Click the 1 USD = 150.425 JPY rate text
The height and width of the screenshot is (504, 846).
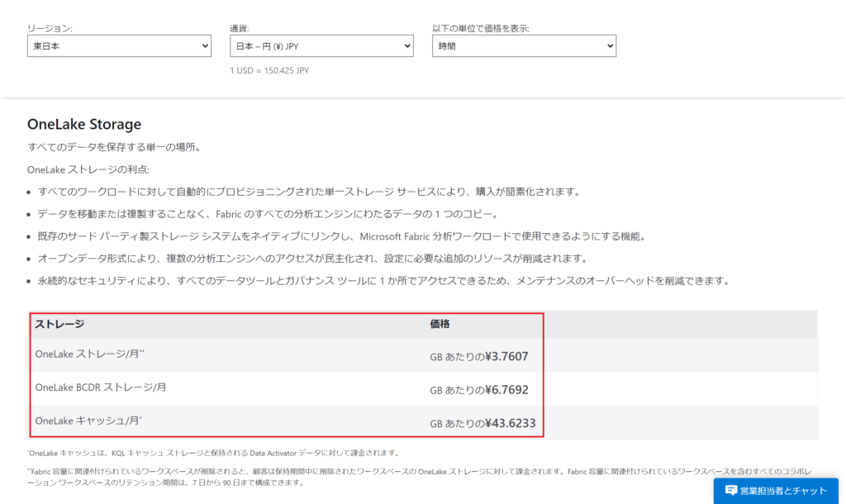(x=269, y=70)
